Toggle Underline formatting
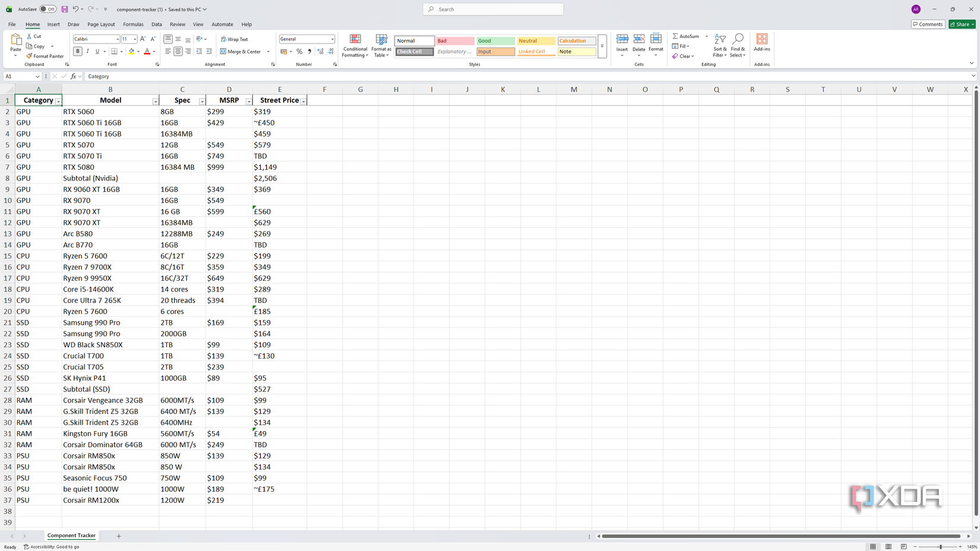The width and height of the screenshot is (980, 551). (97, 52)
